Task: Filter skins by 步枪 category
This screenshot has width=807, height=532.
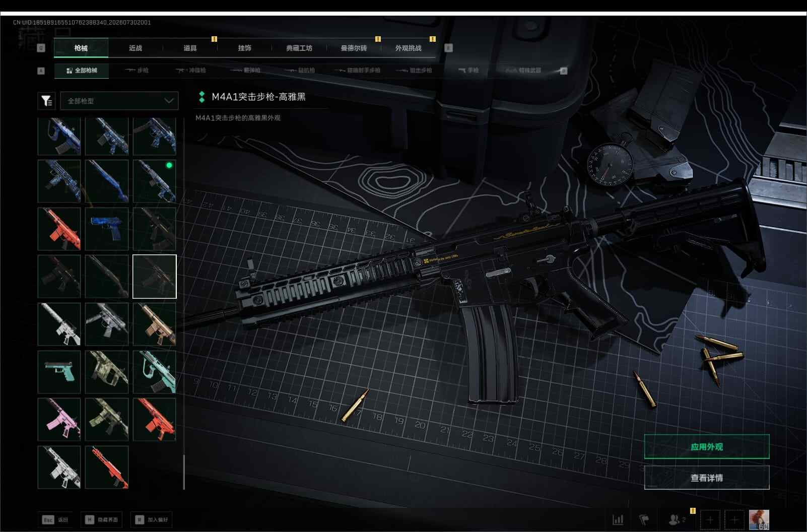Action: 137,71
